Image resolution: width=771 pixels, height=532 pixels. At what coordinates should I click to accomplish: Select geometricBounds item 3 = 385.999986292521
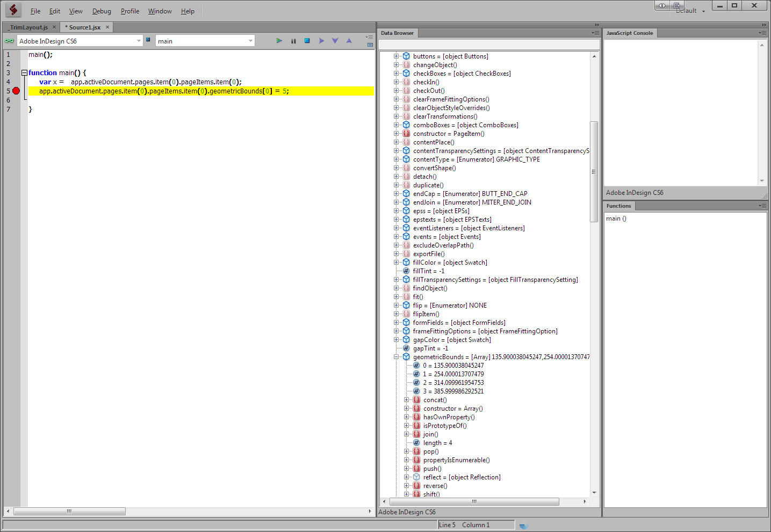(453, 391)
